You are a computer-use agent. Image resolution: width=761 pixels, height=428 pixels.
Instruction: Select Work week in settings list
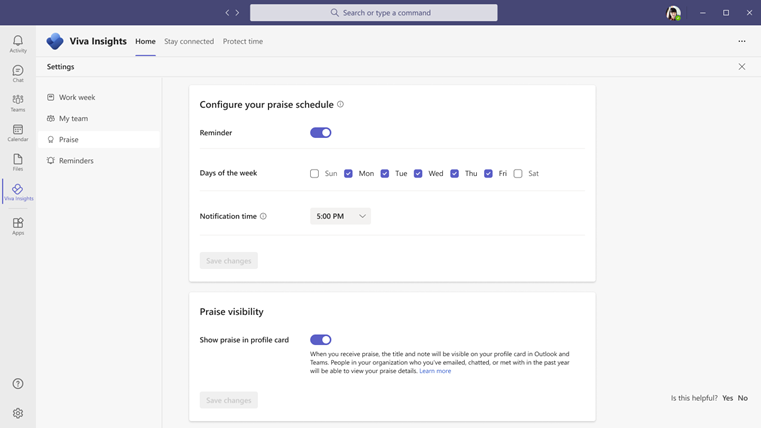[x=77, y=98]
